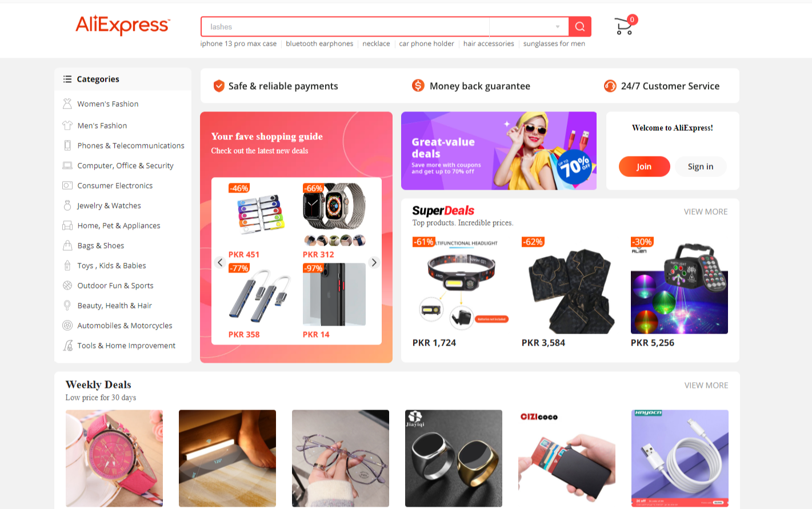The image size is (812, 509).
Task: Show next items in shopping guide carousel
Action: [374, 262]
